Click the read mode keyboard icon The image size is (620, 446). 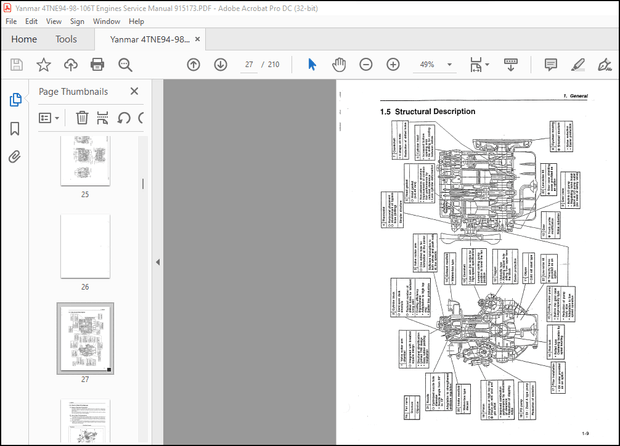point(510,64)
